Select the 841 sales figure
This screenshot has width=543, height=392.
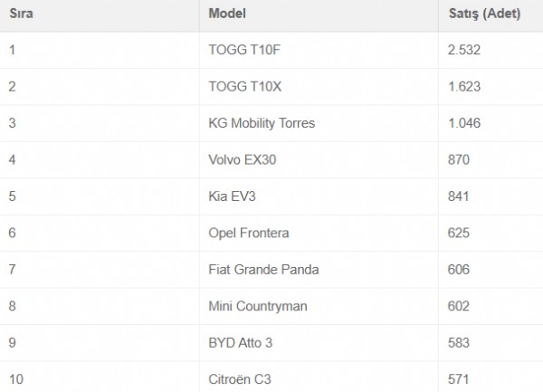click(x=459, y=196)
